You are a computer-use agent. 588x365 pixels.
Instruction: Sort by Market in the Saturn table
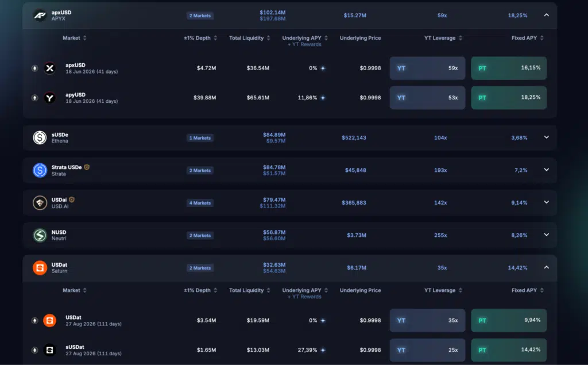85,290
